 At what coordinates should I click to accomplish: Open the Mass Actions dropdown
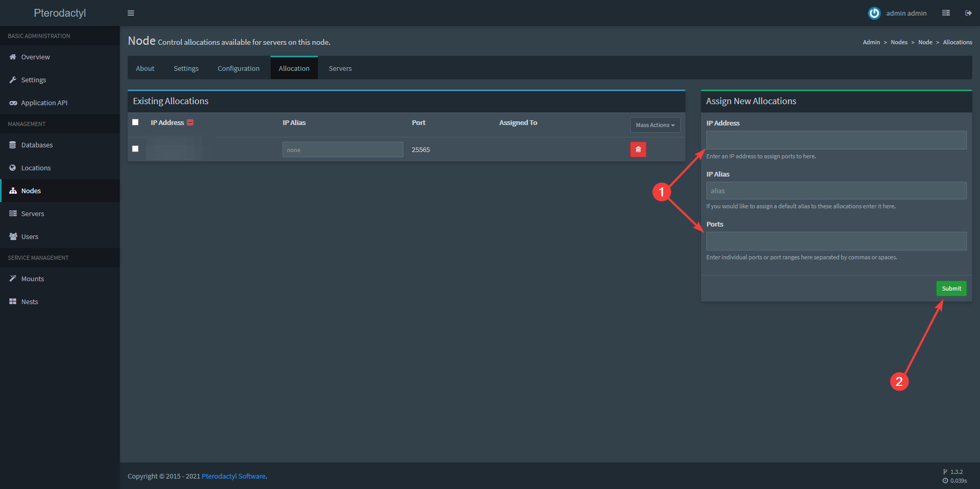[x=655, y=125]
